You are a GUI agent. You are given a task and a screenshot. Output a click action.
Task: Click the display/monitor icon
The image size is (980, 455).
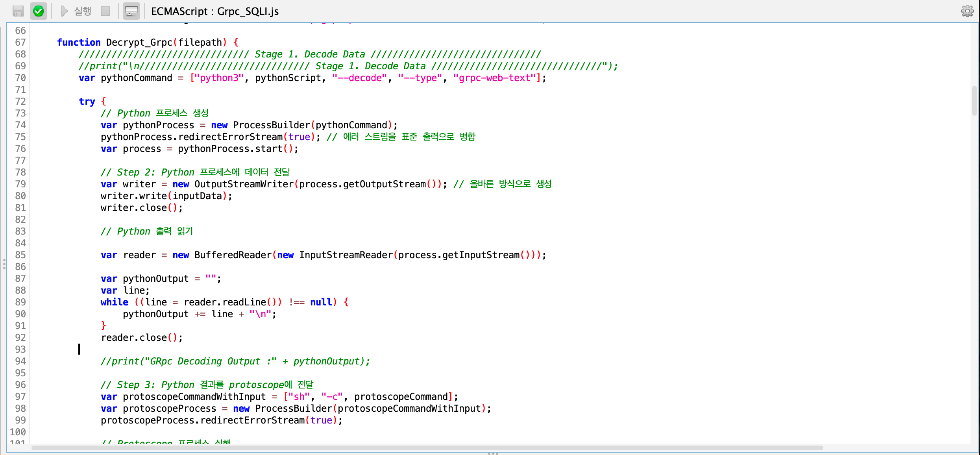point(131,11)
